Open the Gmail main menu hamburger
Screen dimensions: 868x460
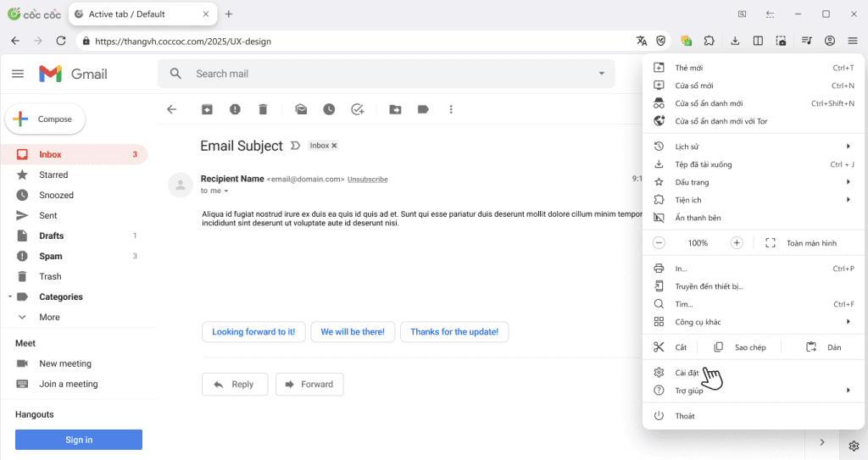pyautogui.click(x=18, y=75)
